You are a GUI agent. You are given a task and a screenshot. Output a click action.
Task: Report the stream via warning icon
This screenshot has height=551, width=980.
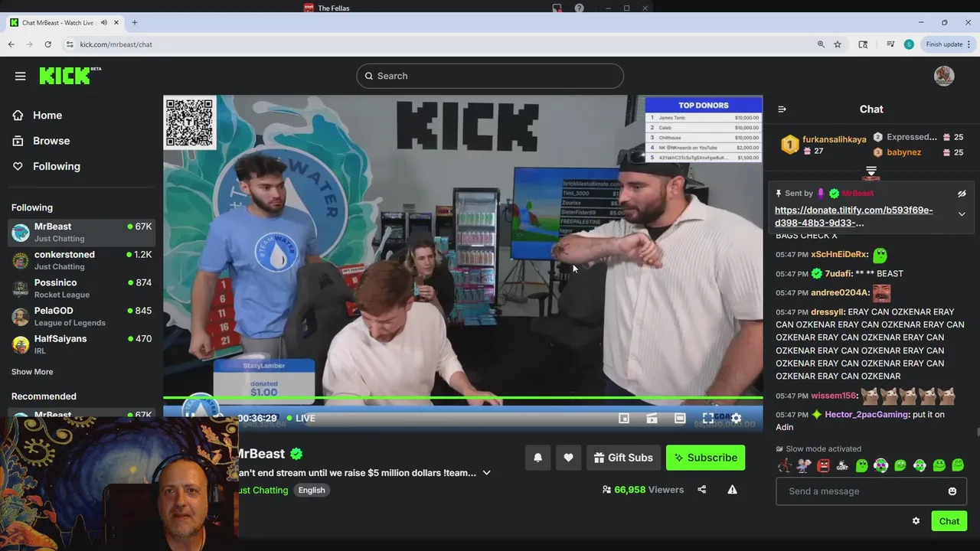point(733,490)
